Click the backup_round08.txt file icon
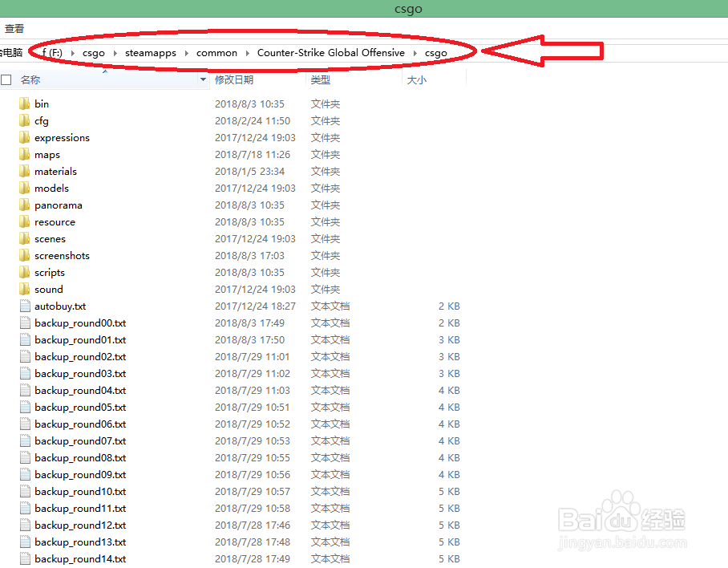Image resolution: width=728 pixels, height=568 pixels. (26, 457)
